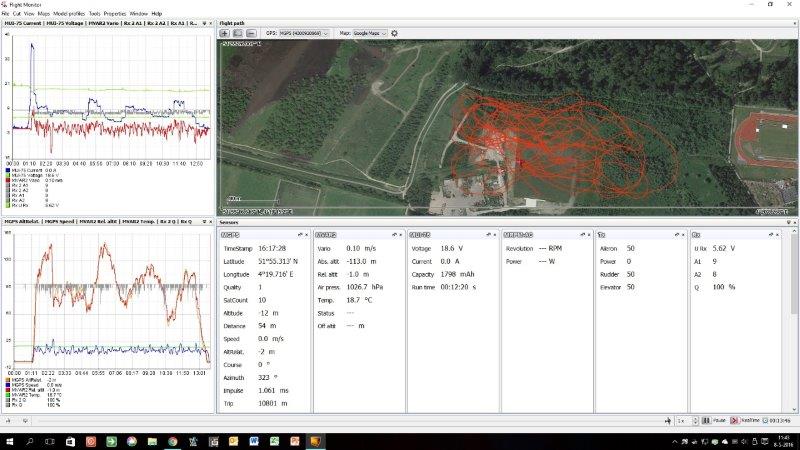800x450 pixels.
Task: Pause the flight playback
Action: pyautogui.click(x=714, y=421)
